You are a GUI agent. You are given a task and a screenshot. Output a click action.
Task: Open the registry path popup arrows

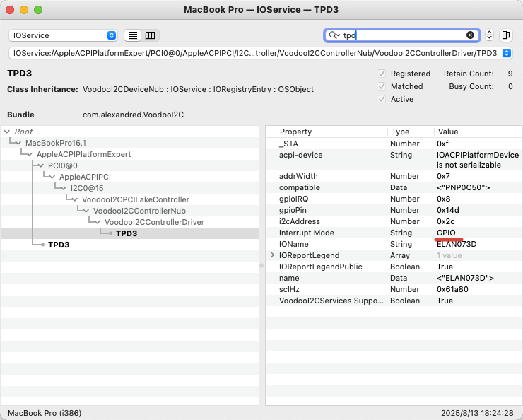[x=506, y=53]
